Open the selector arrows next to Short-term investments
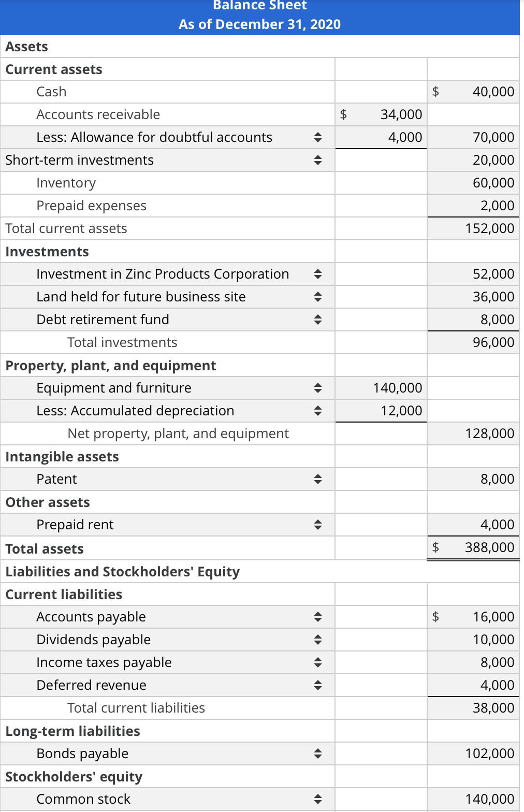Viewport: 524px width, 812px height. (317, 160)
